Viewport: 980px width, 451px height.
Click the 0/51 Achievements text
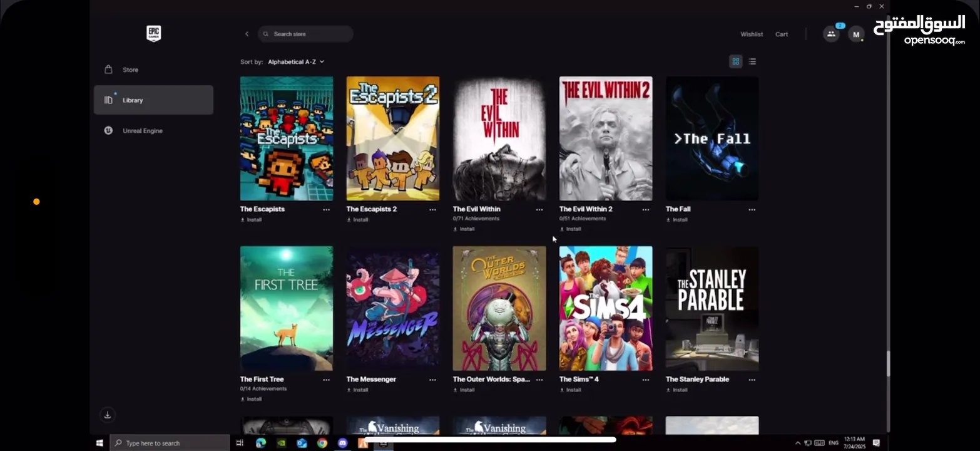coord(583,219)
